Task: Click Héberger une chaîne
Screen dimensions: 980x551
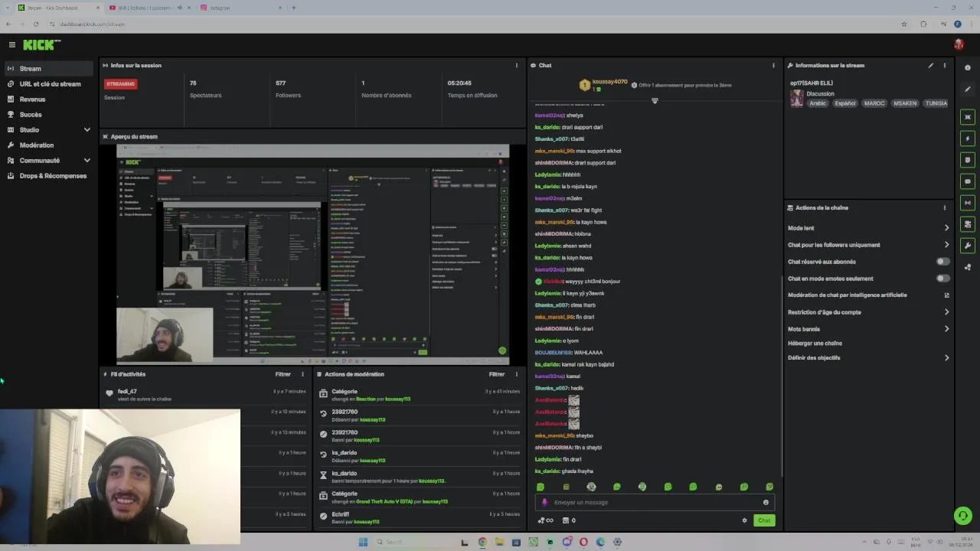Action: coord(815,344)
